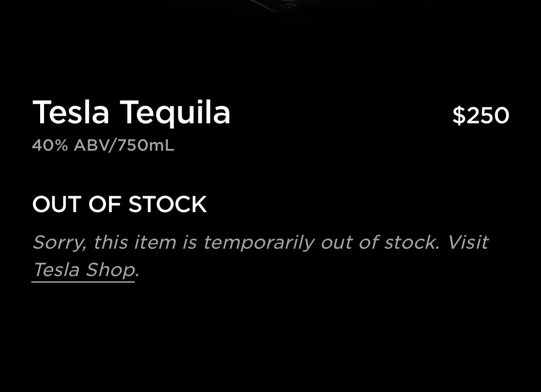
Task: Click the italic temporarily out of stock message
Action: [x=260, y=256]
